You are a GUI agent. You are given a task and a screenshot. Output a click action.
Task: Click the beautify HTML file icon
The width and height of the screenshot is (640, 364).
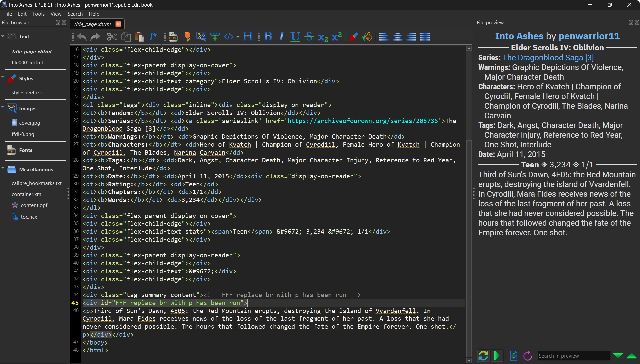pyautogui.click(x=173, y=36)
